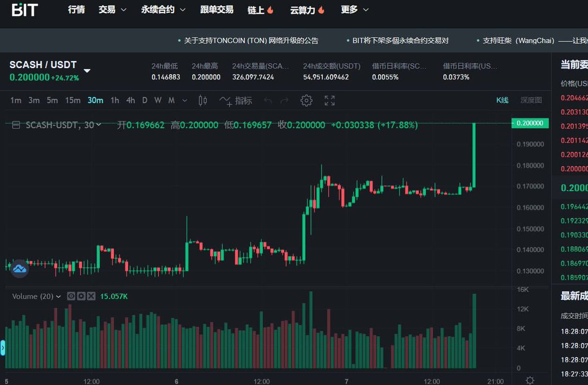Expand the SCASH-USDT, 30 legend chevron
Screen dimensions: 588x385
[98, 125]
